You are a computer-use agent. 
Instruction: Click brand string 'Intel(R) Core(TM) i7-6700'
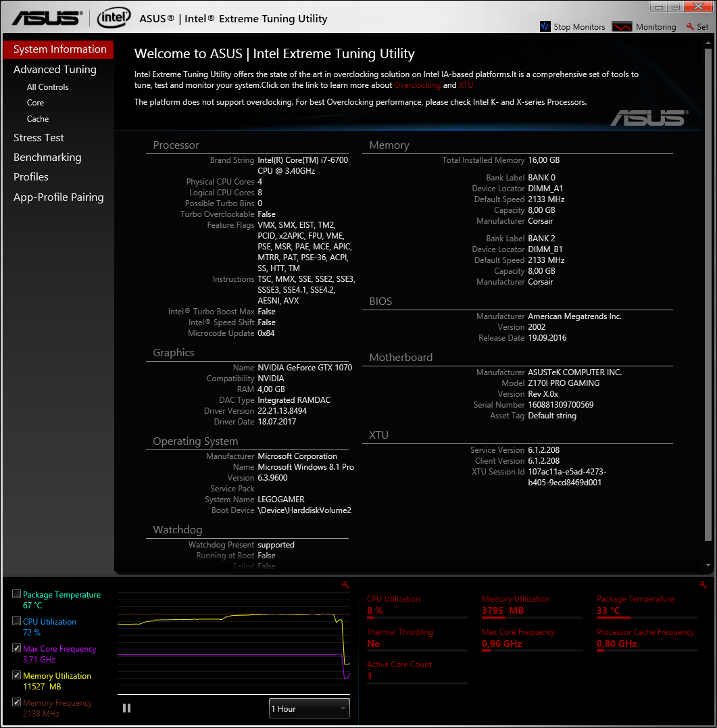tap(303, 160)
